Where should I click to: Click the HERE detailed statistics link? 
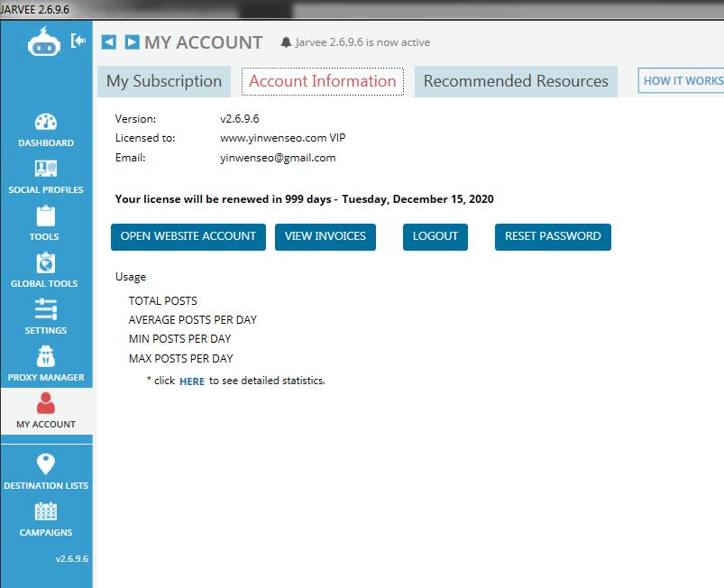(192, 381)
